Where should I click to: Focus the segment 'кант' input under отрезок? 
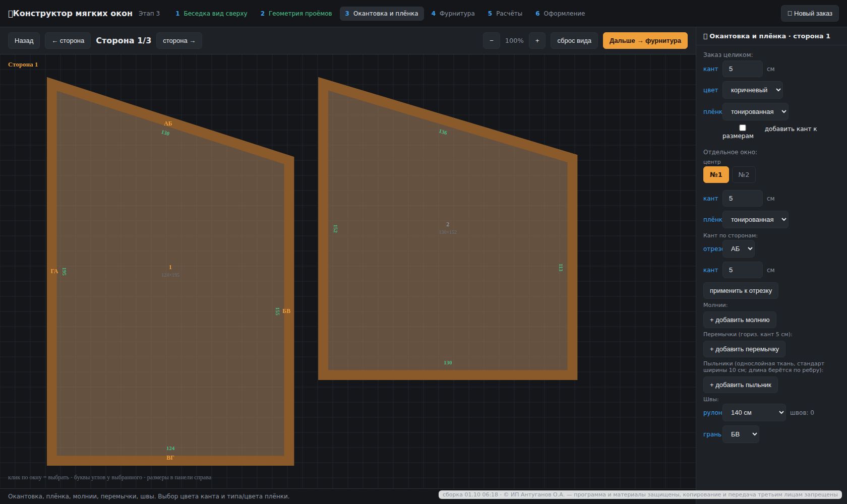(x=743, y=270)
